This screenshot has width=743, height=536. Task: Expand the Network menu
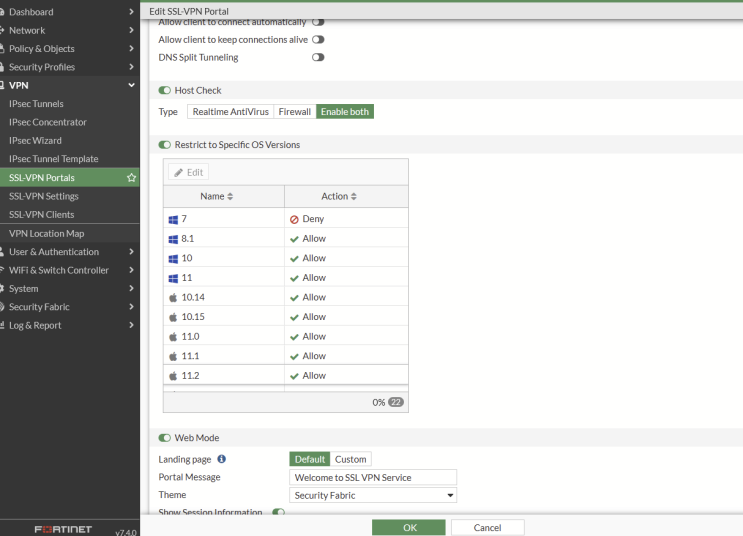[131, 30]
